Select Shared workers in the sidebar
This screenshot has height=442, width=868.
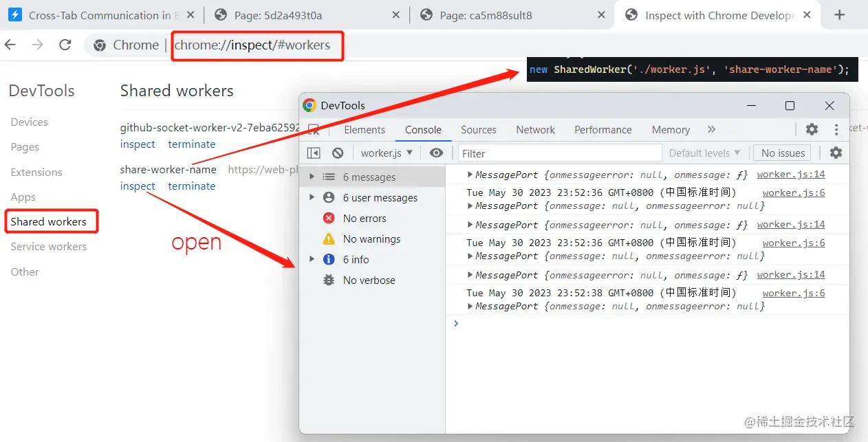(x=48, y=221)
